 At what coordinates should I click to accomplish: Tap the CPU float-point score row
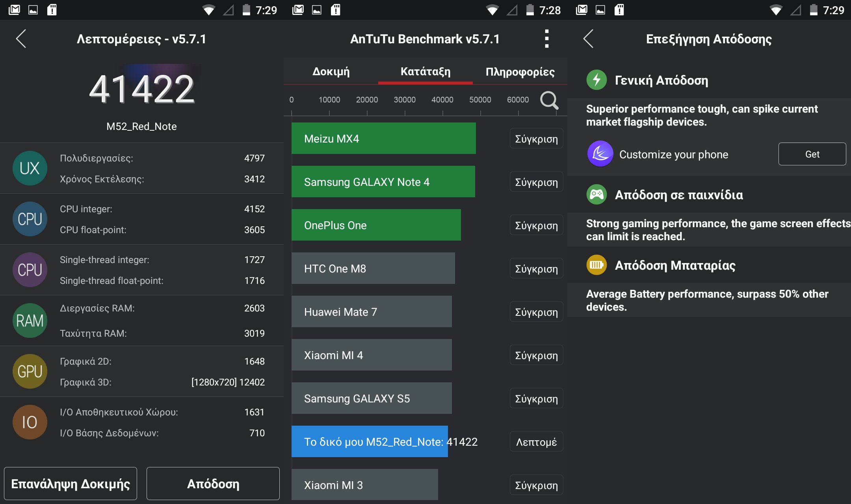[x=162, y=230]
